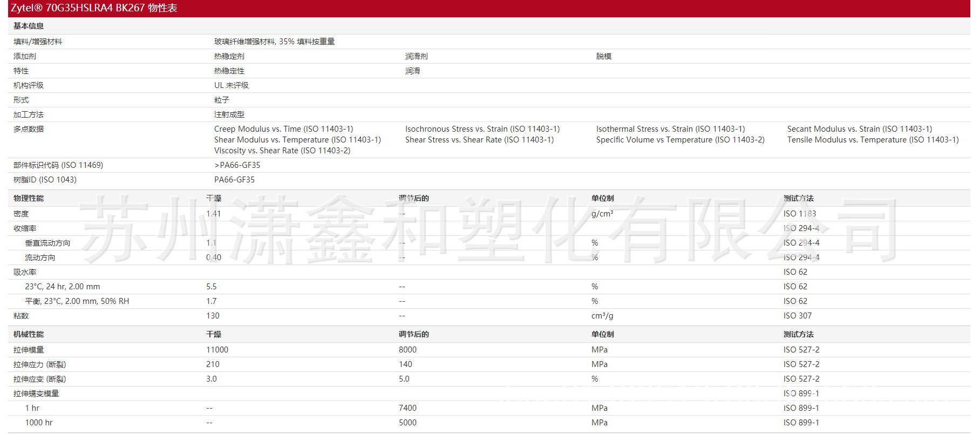Viewport: 980px width, 434px height.
Task: Click the 单位制 header in 物理性能 table
Action: [x=603, y=198]
